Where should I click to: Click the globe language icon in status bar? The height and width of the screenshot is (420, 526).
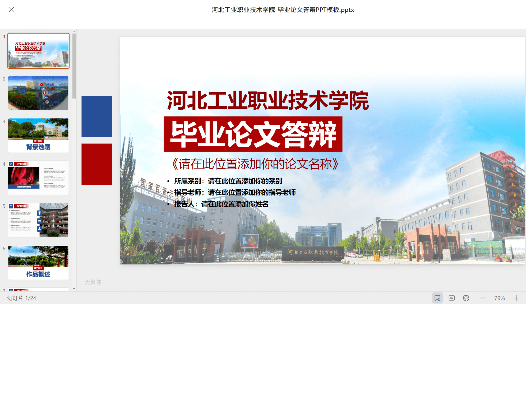pos(466,298)
